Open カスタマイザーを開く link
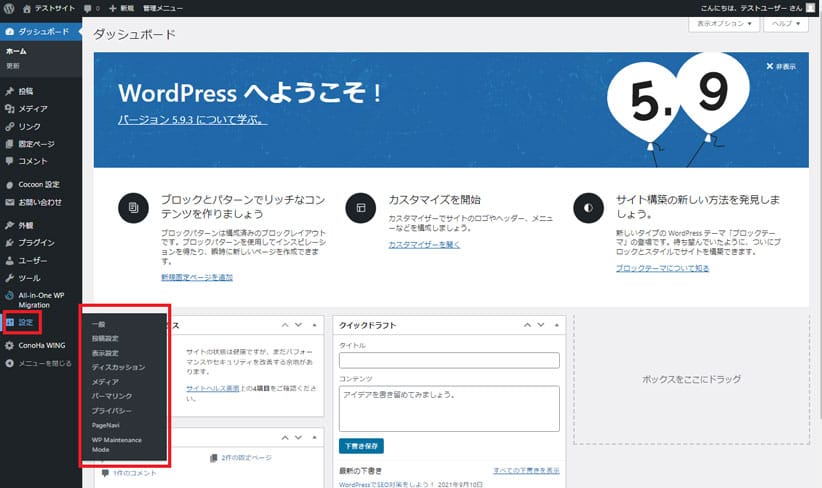This screenshot has height=488, width=822. click(x=424, y=245)
